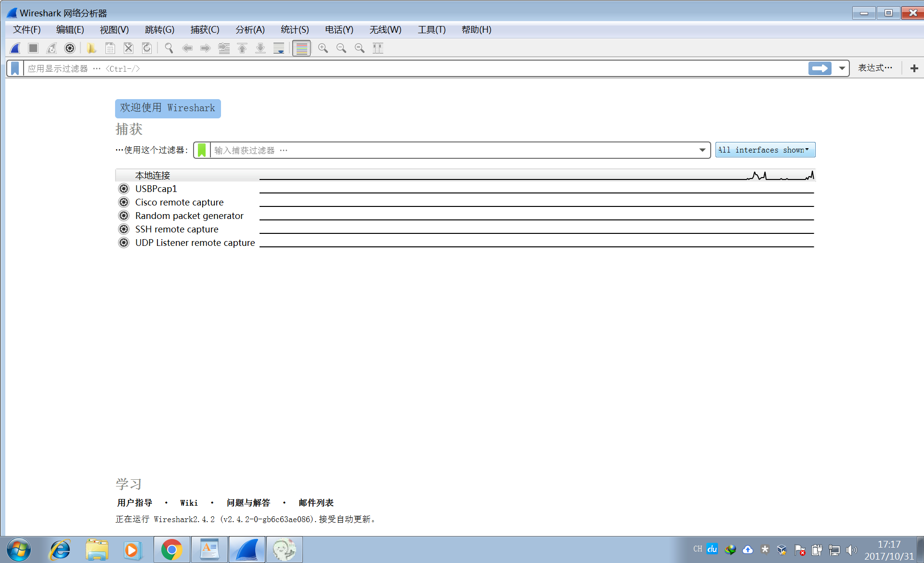Open the 电话(Y) menu
Viewport: 924px width, 563px height.
[339, 30]
